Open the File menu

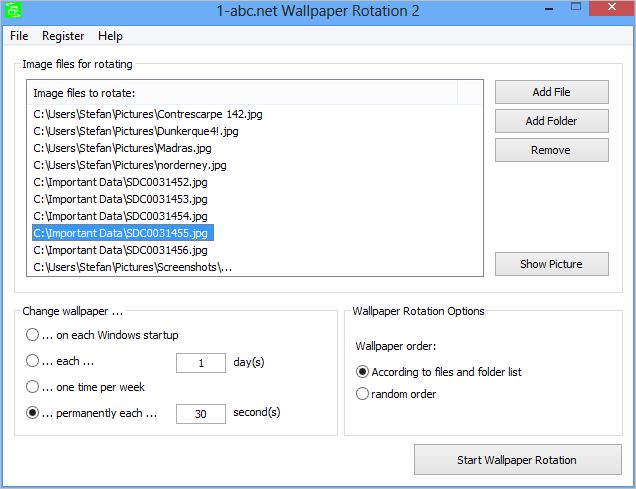19,36
